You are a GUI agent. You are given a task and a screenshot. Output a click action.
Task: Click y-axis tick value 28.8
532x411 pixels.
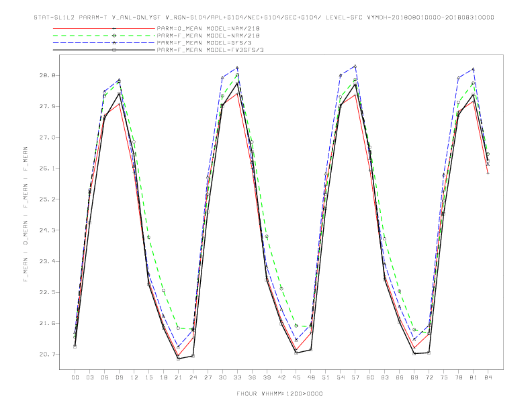48,75
